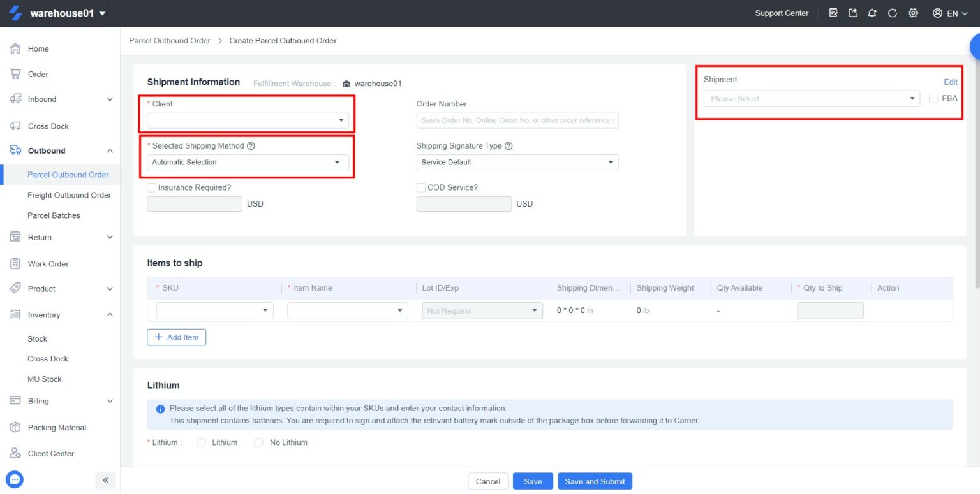Click the help icon beside Shipping Signature Type
The image size is (980, 494).
[509, 146]
